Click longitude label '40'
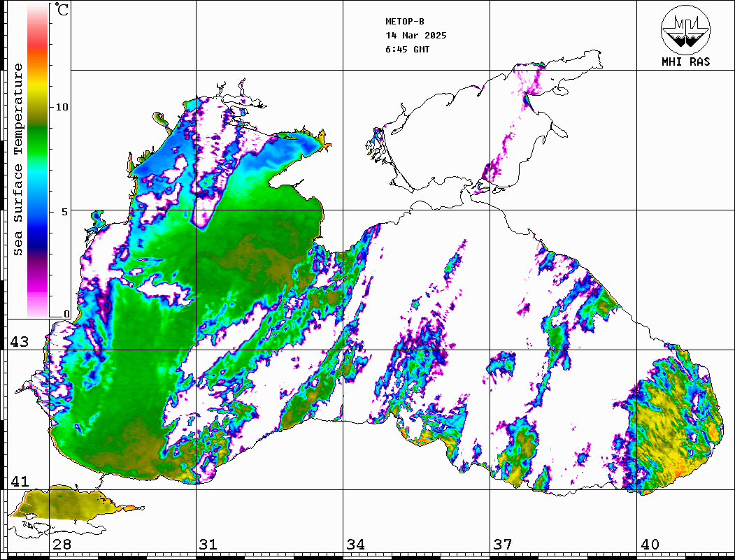This screenshot has height=560, width=735. pos(650,544)
